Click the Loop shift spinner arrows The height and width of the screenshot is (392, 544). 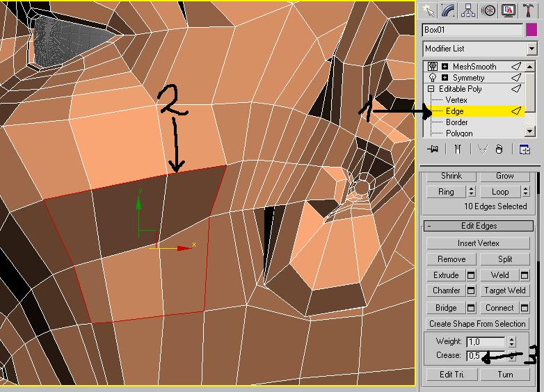pyautogui.click(x=526, y=192)
